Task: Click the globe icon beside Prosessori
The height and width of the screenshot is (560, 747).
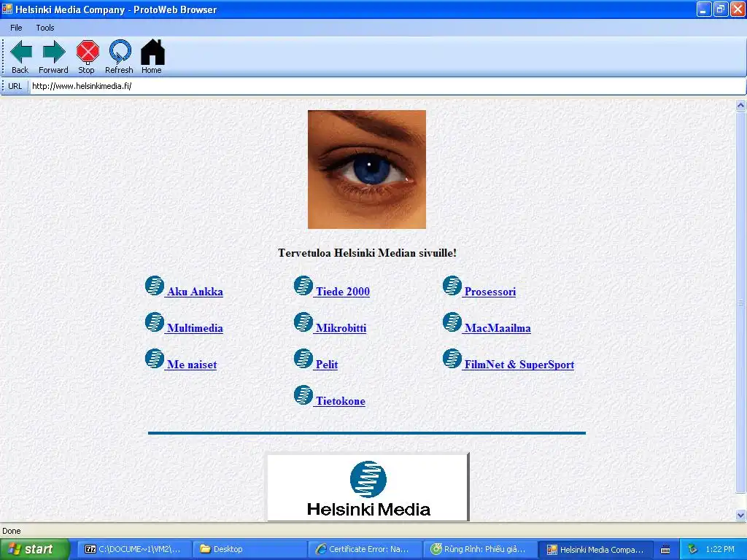Action: [452, 286]
